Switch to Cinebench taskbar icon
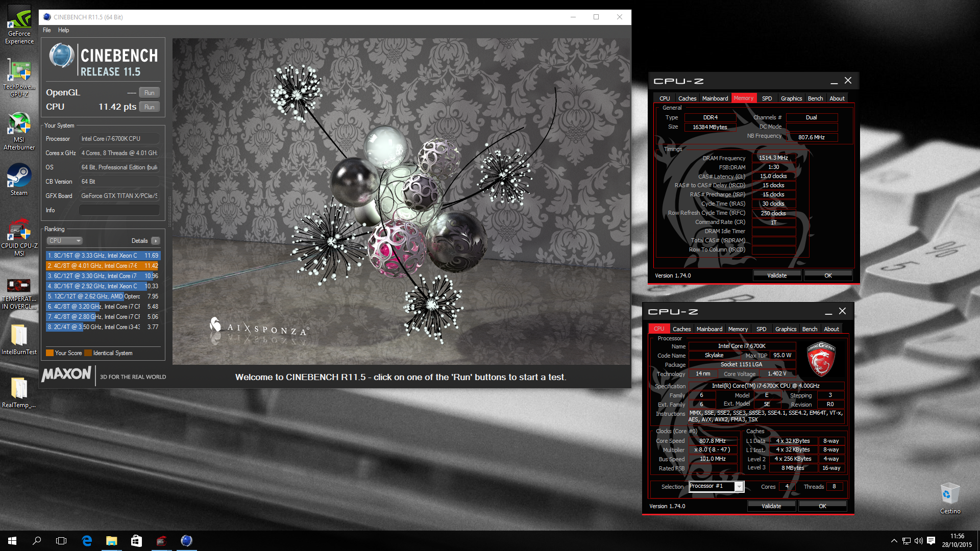 [186, 541]
